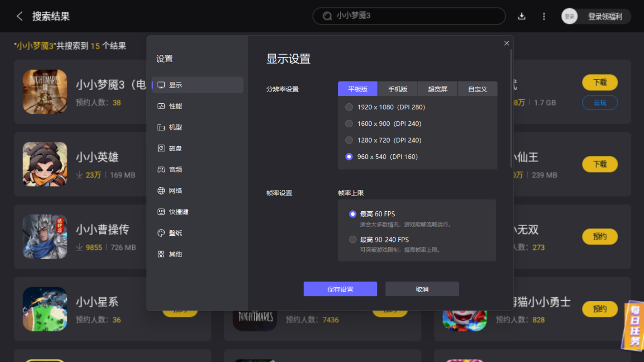Open the 小小星系 game thumbnail

[x=45, y=309]
